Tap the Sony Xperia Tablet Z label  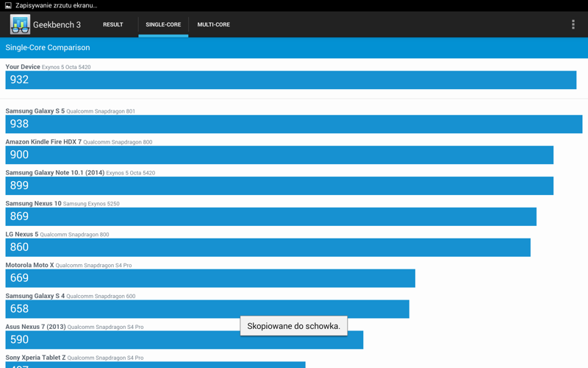(35, 358)
